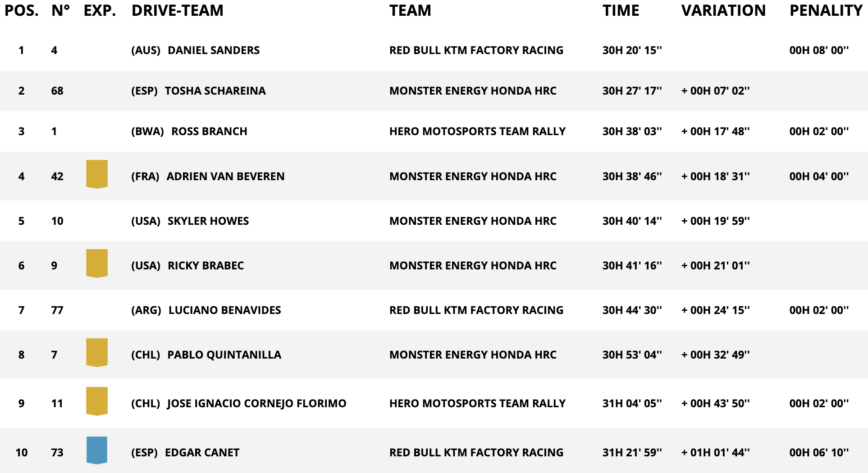Click Red Bull KTM team for Daniel Sanders
Image resolution: width=868 pixels, height=473 pixels.
click(476, 50)
